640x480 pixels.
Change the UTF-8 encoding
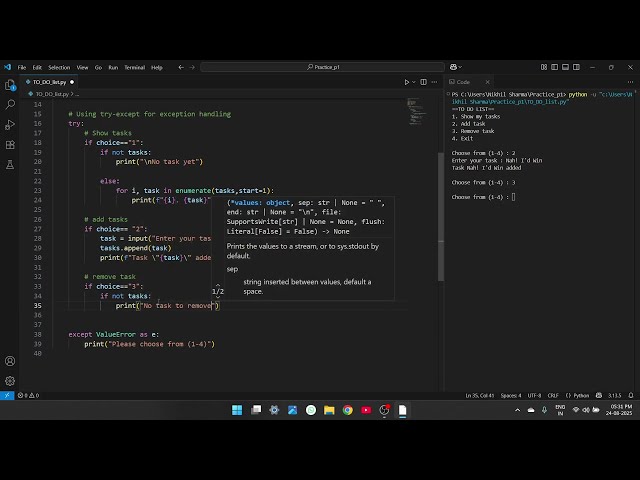[534, 395]
